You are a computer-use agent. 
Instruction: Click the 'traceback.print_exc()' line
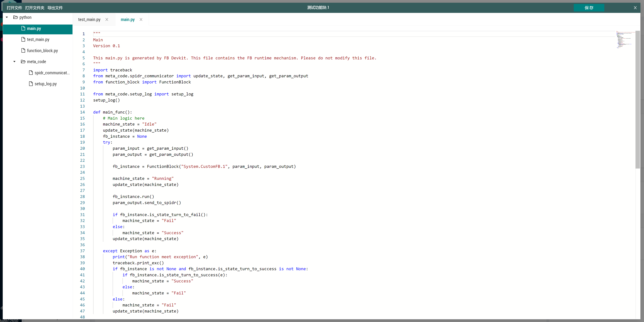point(138,263)
